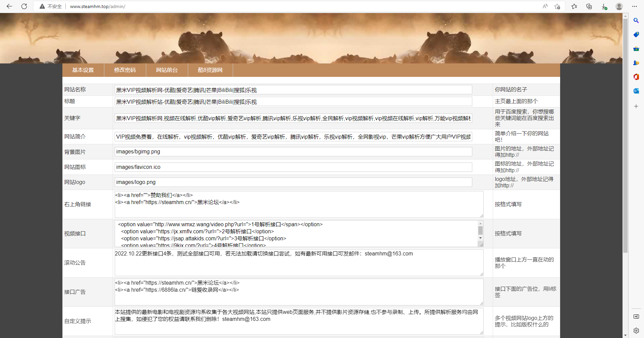Open the user profile menu
This screenshot has width=644, height=338.
pos(619,6)
